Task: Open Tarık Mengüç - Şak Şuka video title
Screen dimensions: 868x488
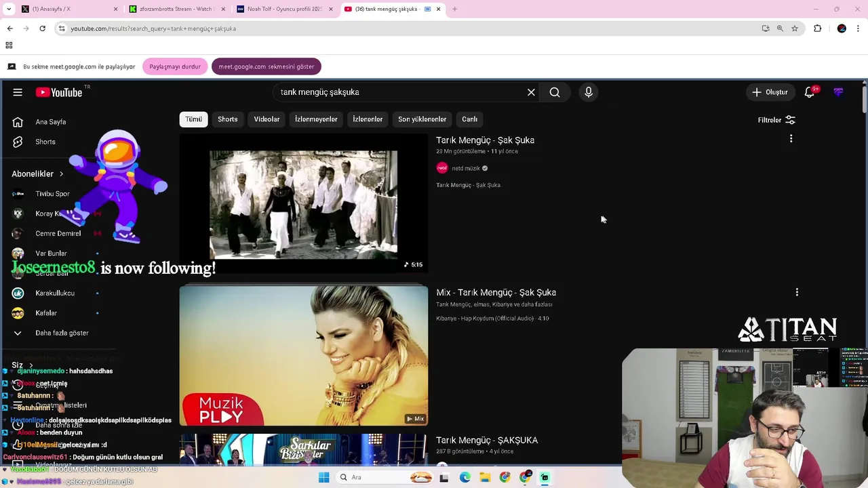Action: [485, 140]
